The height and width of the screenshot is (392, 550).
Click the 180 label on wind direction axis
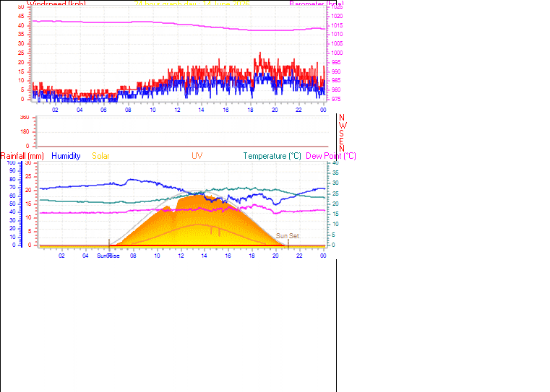point(25,132)
